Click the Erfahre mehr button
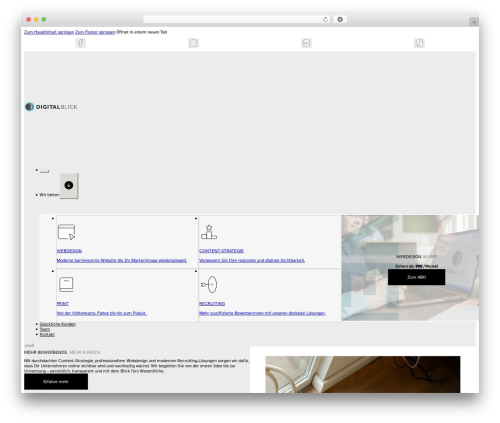Image resolution: width=500 pixels, height=423 pixels. (56, 382)
